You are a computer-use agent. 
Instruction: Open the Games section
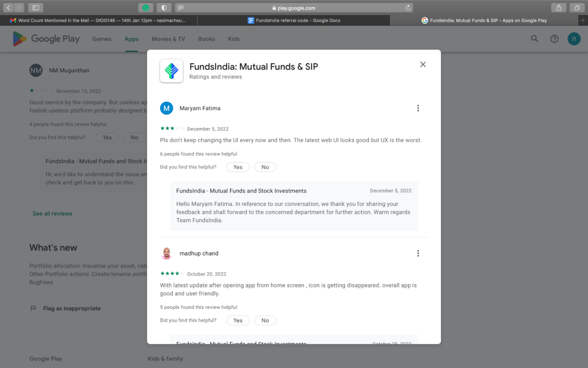[x=102, y=39]
